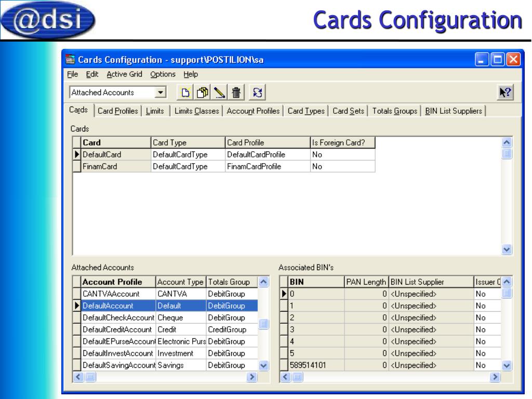Minimize the Cards Configuration window
This screenshot has height=399, width=532.
pyautogui.click(x=482, y=59)
